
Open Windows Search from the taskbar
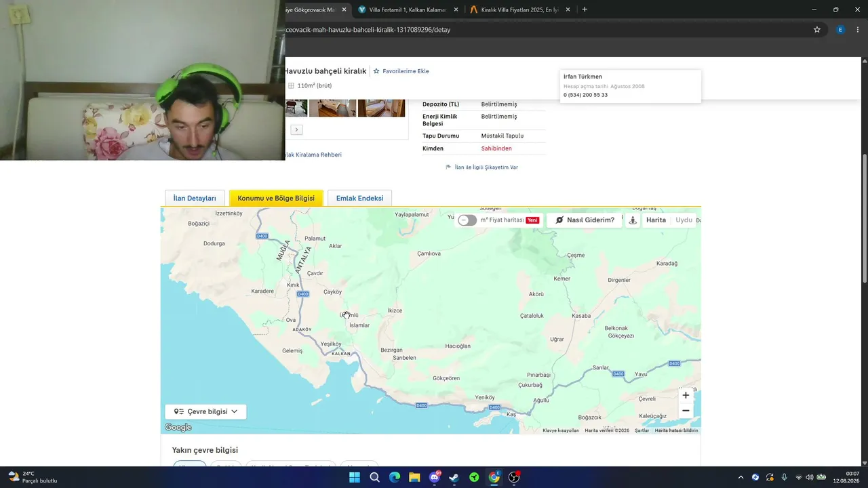tap(374, 477)
